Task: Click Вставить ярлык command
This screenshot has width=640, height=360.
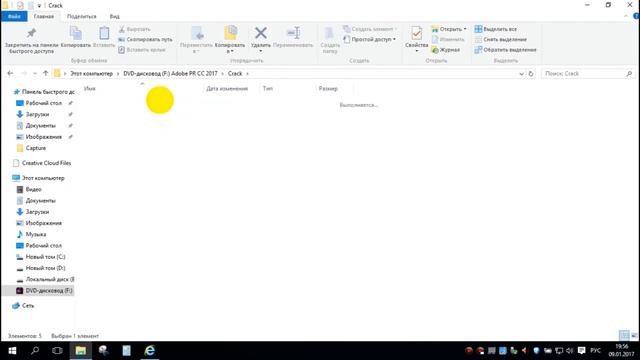Action: point(142,50)
